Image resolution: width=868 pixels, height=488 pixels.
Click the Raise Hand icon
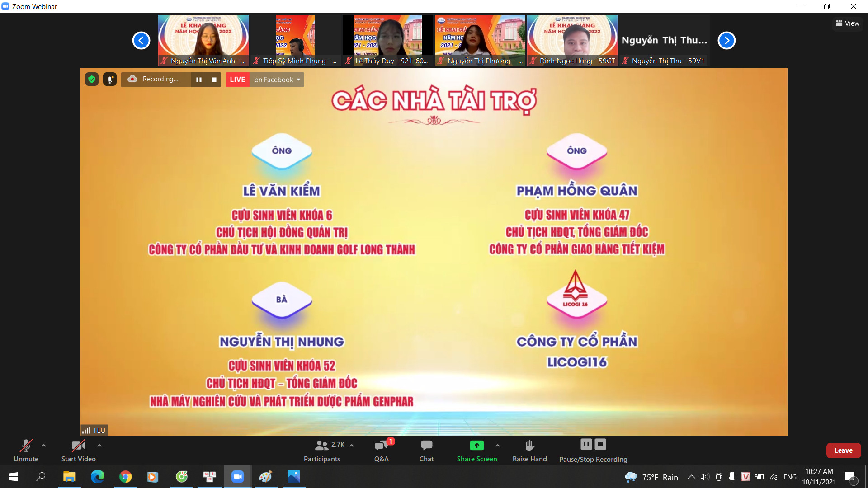pos(529,446)
